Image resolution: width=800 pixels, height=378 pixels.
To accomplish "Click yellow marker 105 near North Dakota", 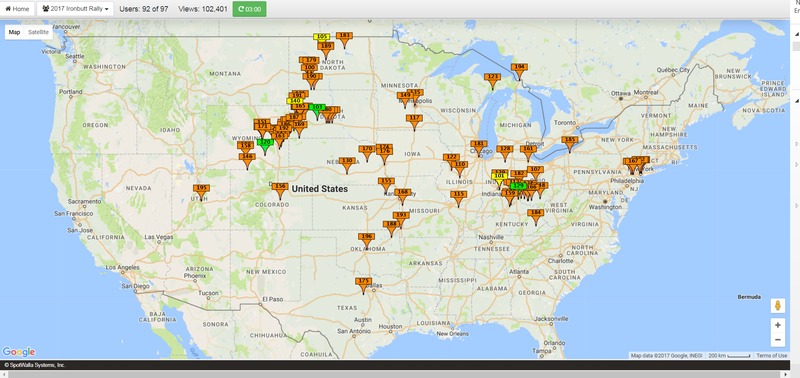I will tap(321, 37).
